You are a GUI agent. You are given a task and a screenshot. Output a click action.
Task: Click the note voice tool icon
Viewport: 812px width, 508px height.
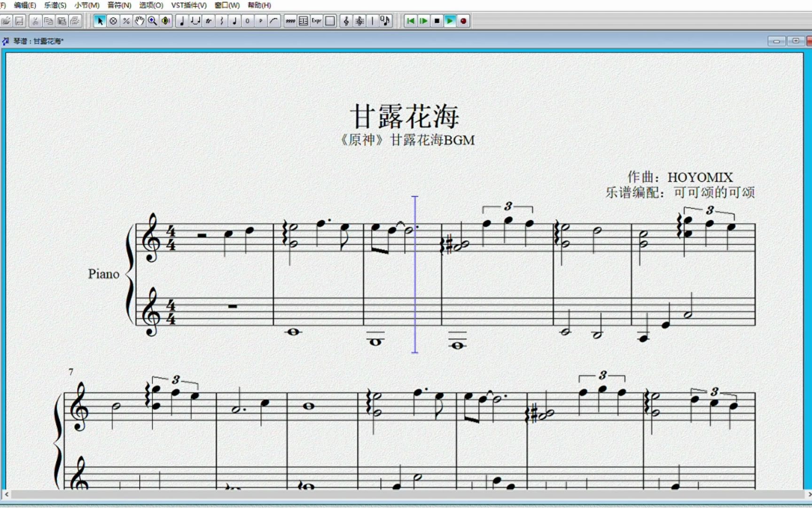tap(385, 21)
